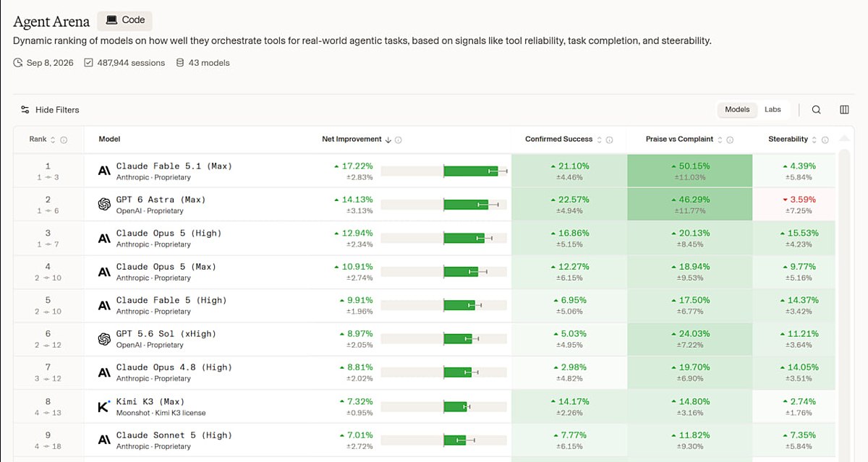
Task: Click the 15.53% Steerability cell
Action: point(794,239)
